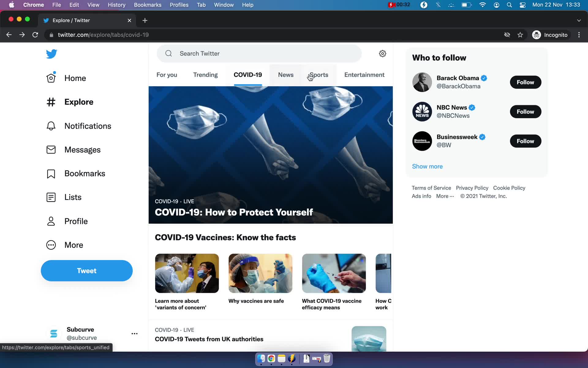Image resolution: width=588 pixels, height=368 pixels.
Task: Open the Lists icon
Action: point(51,197)
